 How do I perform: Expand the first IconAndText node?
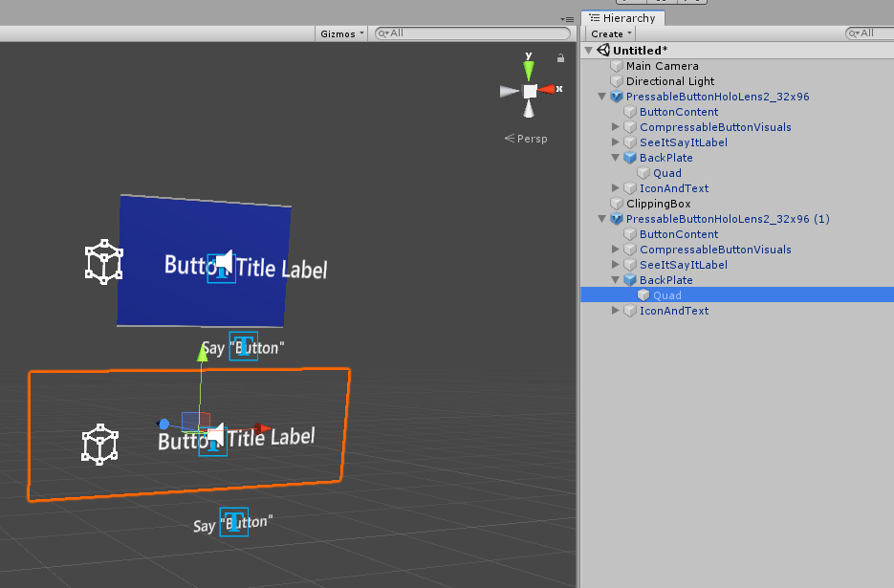point(615,188)
